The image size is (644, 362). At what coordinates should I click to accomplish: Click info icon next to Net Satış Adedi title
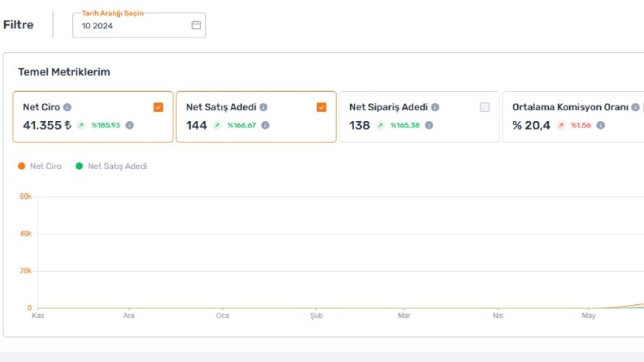coord(263,107)
